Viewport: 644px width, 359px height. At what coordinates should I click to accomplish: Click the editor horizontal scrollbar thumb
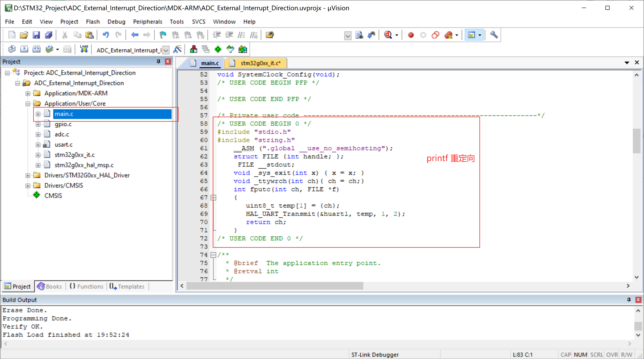[274, 286]
